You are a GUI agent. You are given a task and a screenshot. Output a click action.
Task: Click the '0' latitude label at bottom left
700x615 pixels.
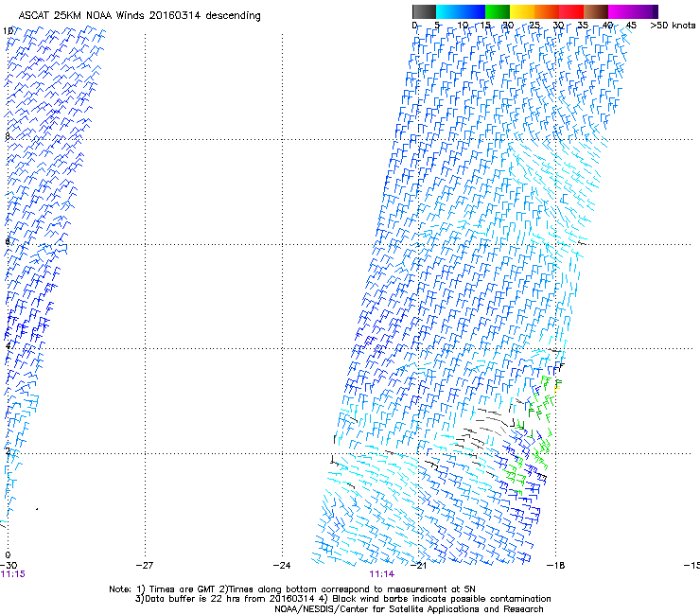pos(8,555)
